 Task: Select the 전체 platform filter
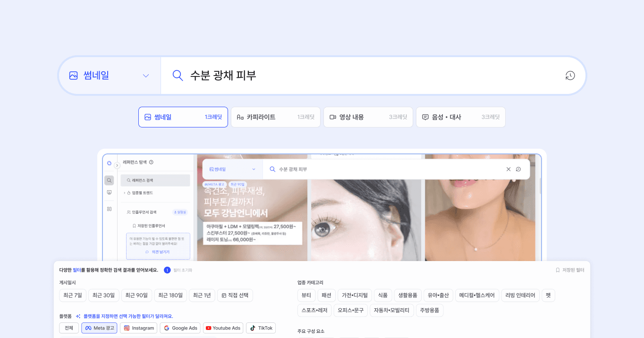click(69, 328)
